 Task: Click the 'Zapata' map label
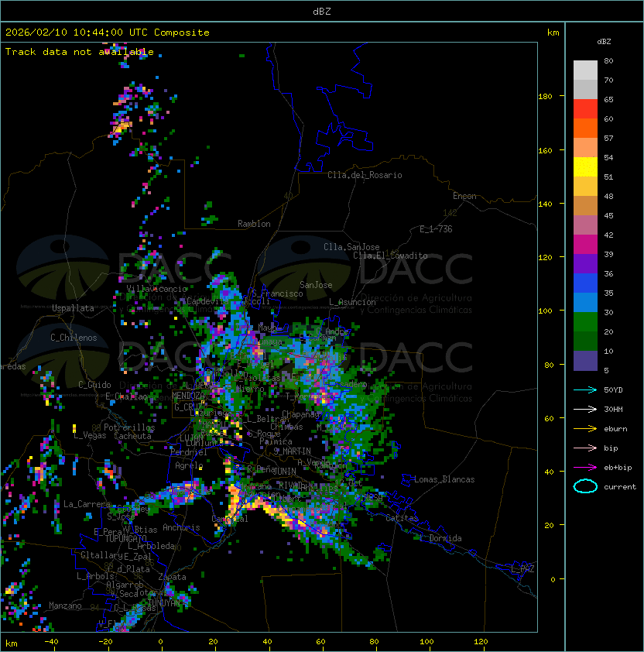click(x=172, y=577)
